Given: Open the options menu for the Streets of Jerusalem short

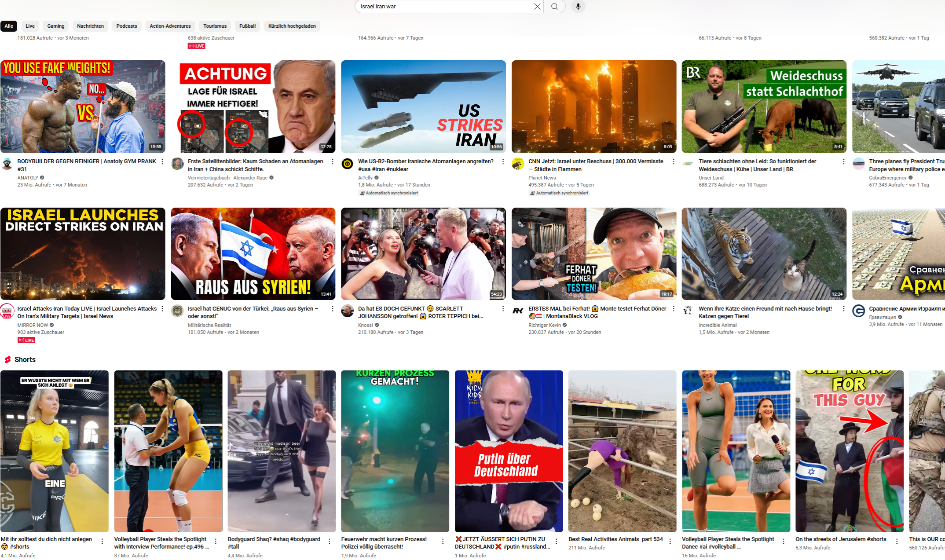Looking at the screenshot, I should point(897,541).
